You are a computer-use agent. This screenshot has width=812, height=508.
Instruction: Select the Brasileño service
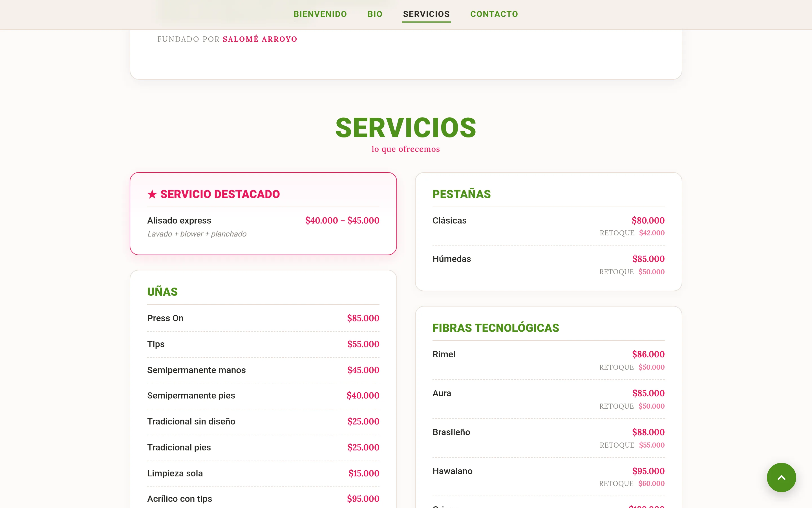451,432
